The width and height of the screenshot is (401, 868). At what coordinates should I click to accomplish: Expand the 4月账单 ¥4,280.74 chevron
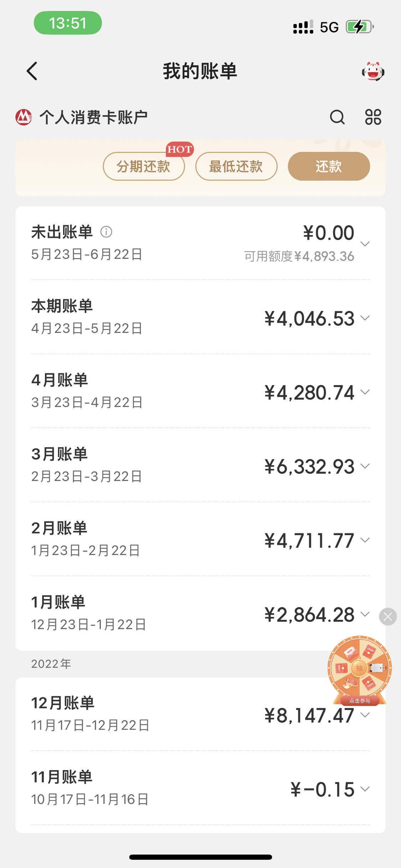point(365,392)
